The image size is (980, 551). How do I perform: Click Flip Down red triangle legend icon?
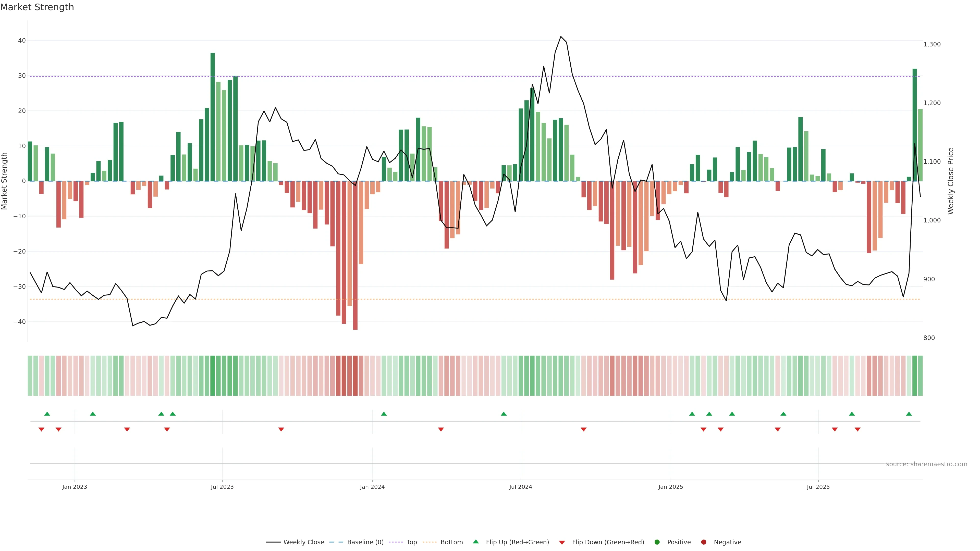[x=562, y=543]
